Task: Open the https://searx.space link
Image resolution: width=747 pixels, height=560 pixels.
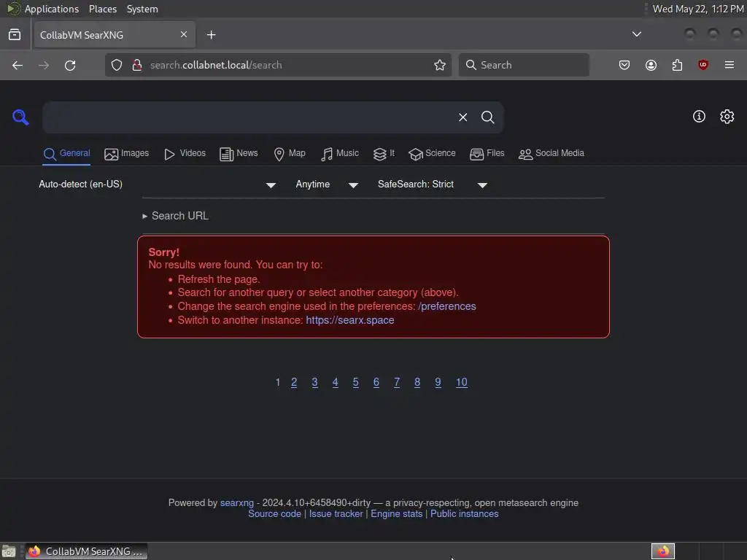Action: coord(349,320)
